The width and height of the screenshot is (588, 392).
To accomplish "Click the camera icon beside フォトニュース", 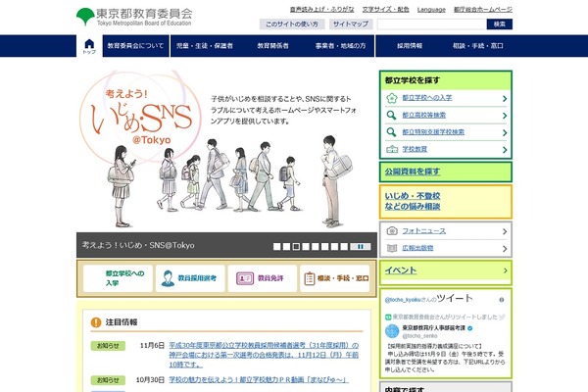I will click(392, 230).
